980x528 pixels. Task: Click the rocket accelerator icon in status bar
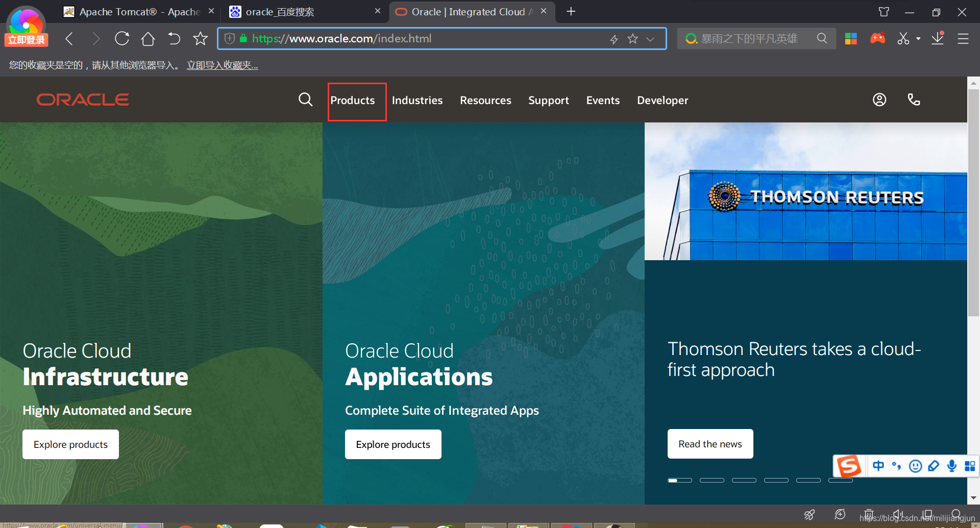809,515
